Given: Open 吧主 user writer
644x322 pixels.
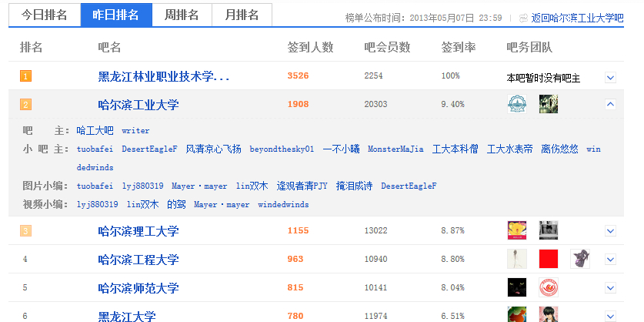Looking at the screenshot, I should click(135, 131).
